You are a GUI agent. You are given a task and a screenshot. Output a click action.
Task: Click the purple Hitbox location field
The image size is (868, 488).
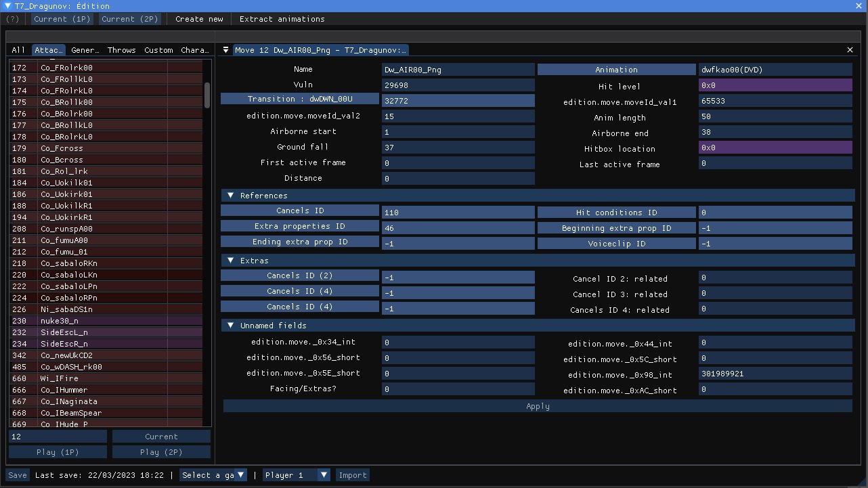coord(775,148)
